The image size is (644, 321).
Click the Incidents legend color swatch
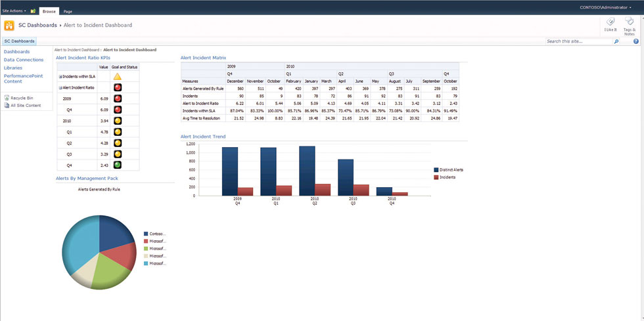436,177
